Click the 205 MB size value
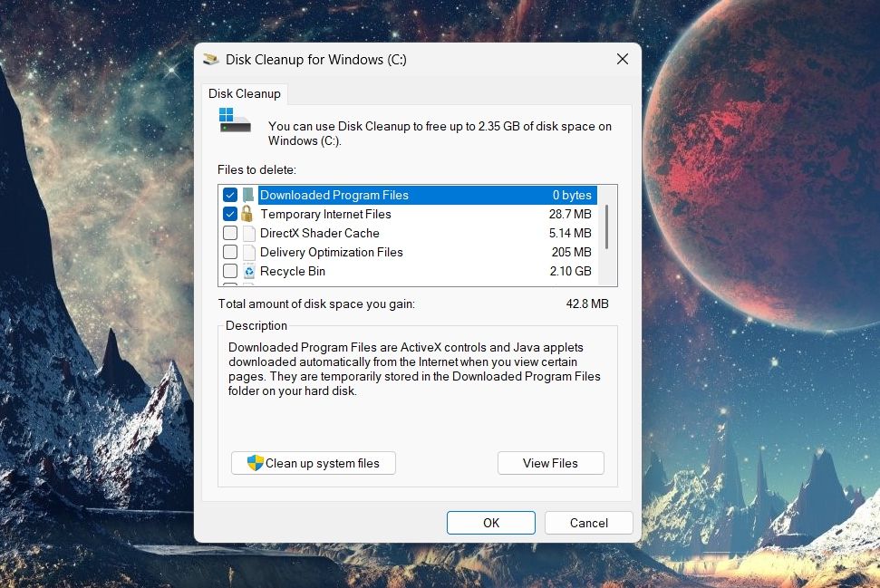This screenshot has height=588, width=880. 571,252
